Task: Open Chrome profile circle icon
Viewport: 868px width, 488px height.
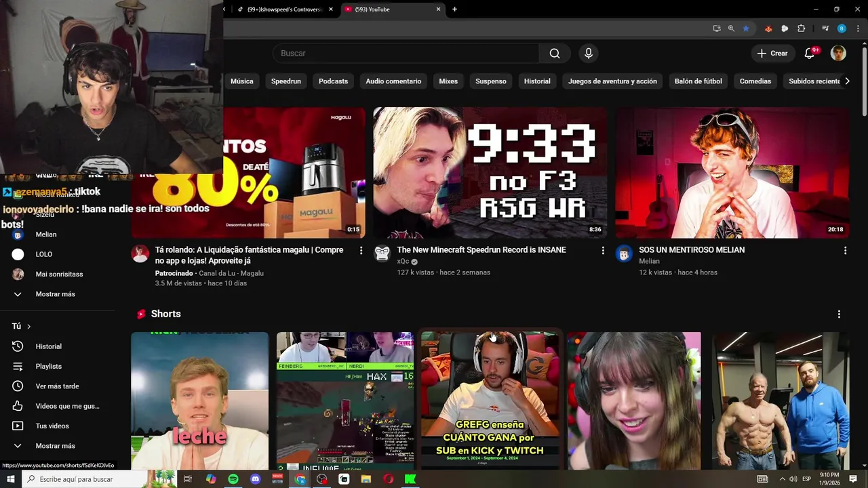Action: pyautogui.click(x=842, y=28)
